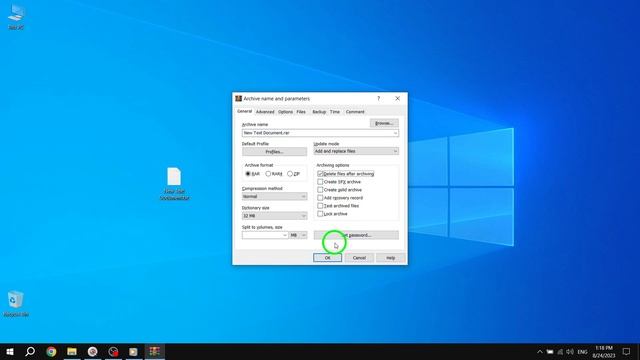The image size is (640, 360).
Task: Click the Set password... button
Action: pos(356,235)
